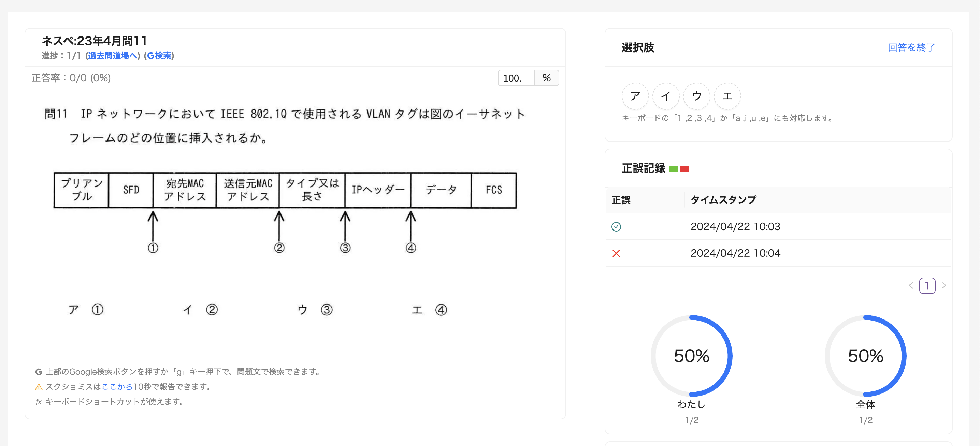Select answer choice ア
Viewport: 980px width, 446px height.
pos(635,96)
